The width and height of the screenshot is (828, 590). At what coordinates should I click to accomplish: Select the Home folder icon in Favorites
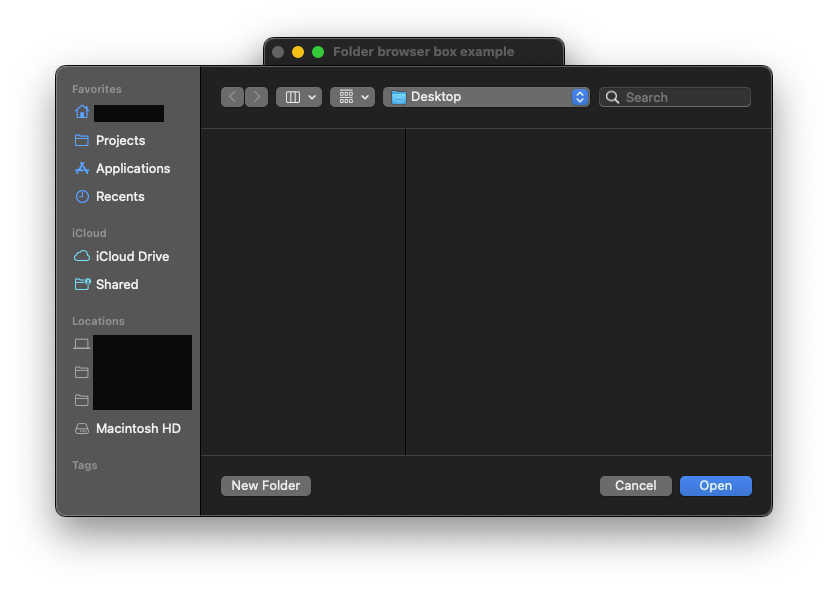pos(82,112)
